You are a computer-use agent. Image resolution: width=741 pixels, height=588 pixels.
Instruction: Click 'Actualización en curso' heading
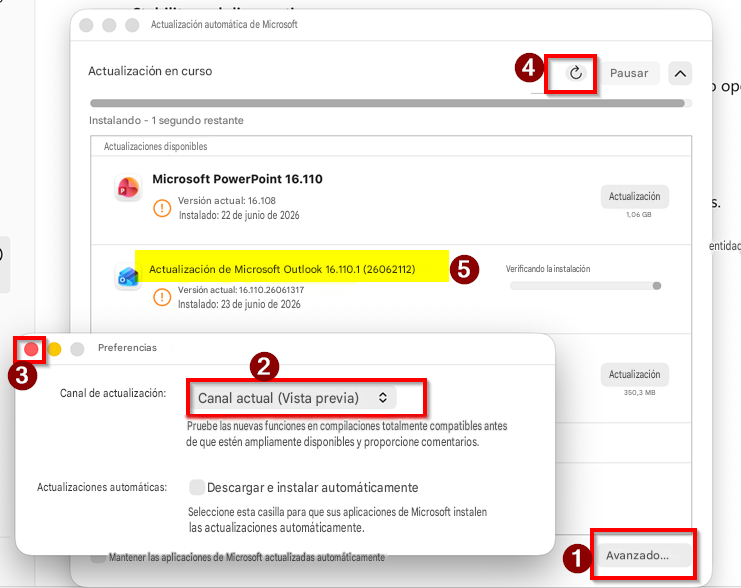pyautogui.click(x=150, y=71)
